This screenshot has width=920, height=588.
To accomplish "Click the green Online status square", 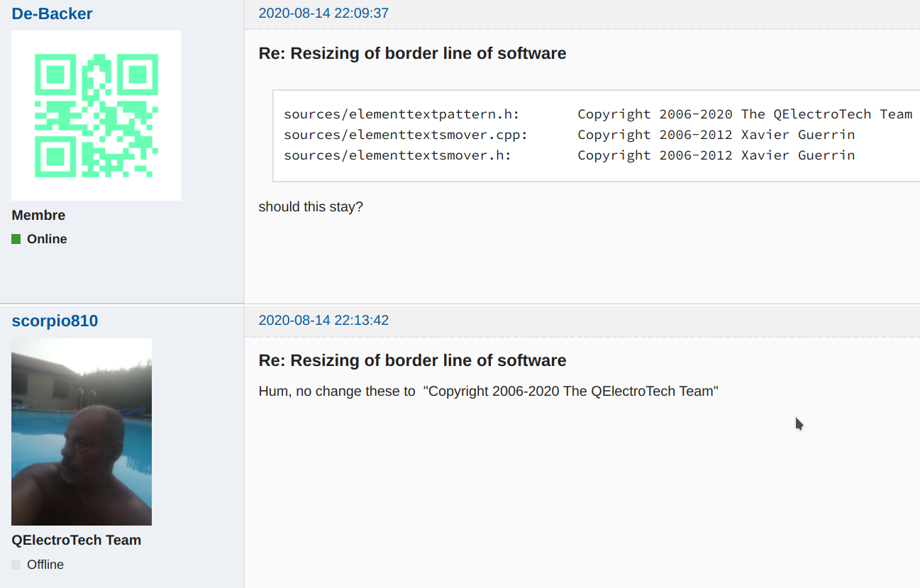I will [16, 239].
